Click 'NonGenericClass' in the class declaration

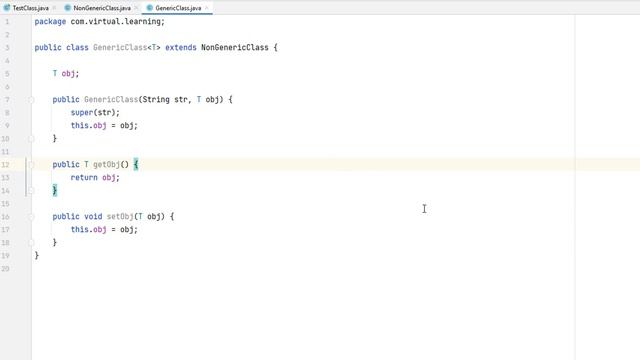coord(235,47)
